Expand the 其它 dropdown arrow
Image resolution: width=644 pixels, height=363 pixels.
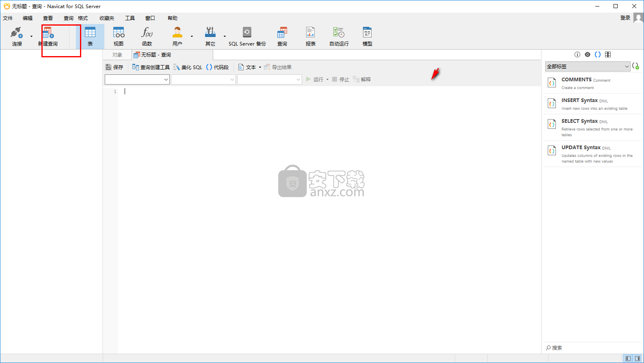point(225,36)
